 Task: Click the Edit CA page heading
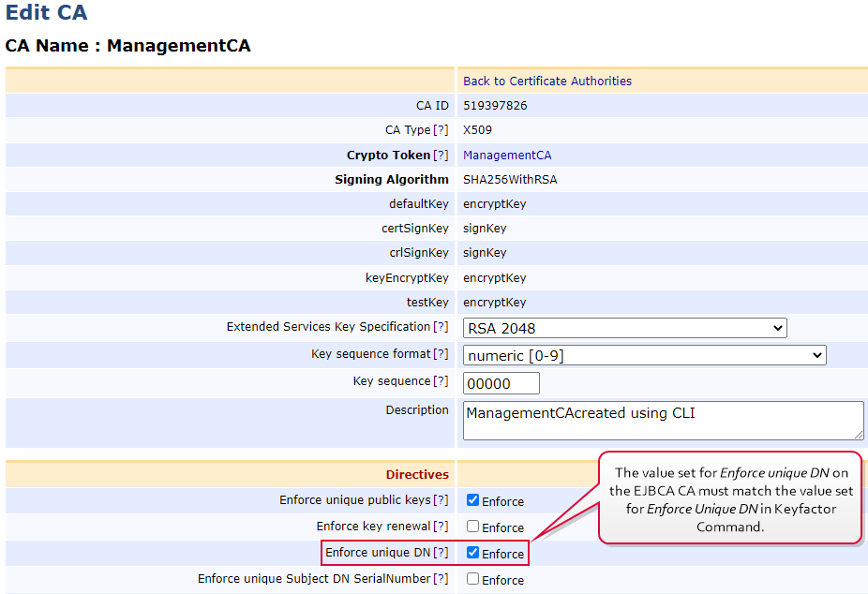coord(46,12)
